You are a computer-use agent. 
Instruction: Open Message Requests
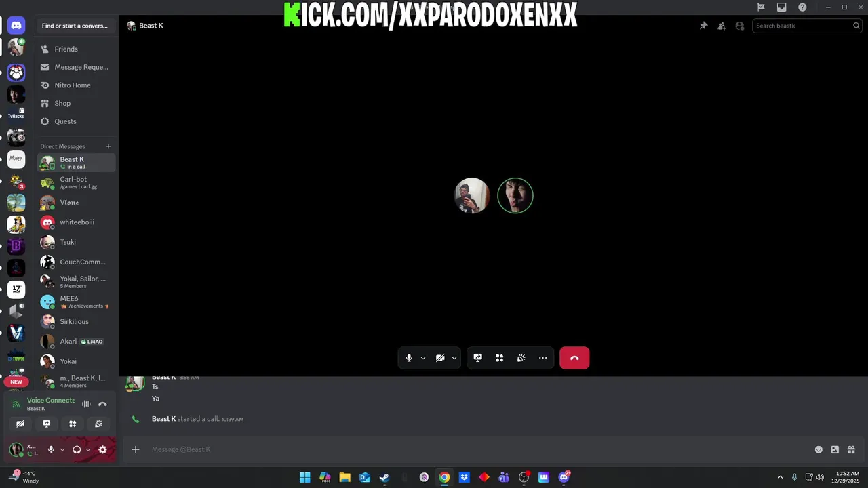(x=76, y=67)
